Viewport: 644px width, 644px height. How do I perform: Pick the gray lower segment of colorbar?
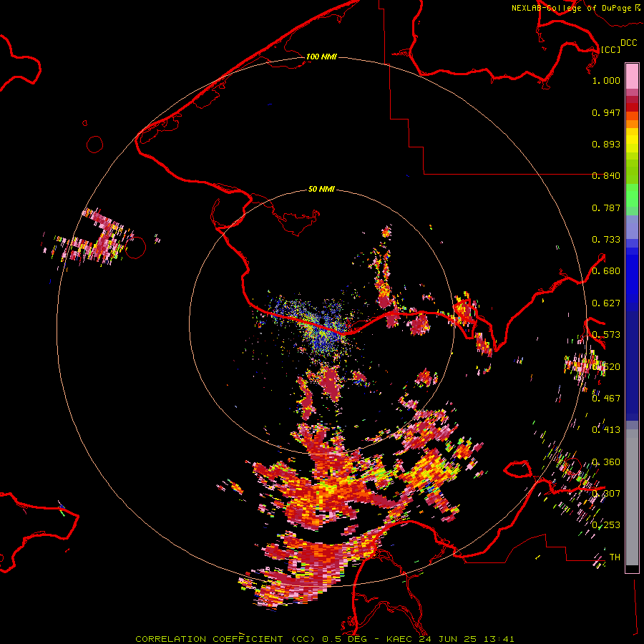pos(632,497)
